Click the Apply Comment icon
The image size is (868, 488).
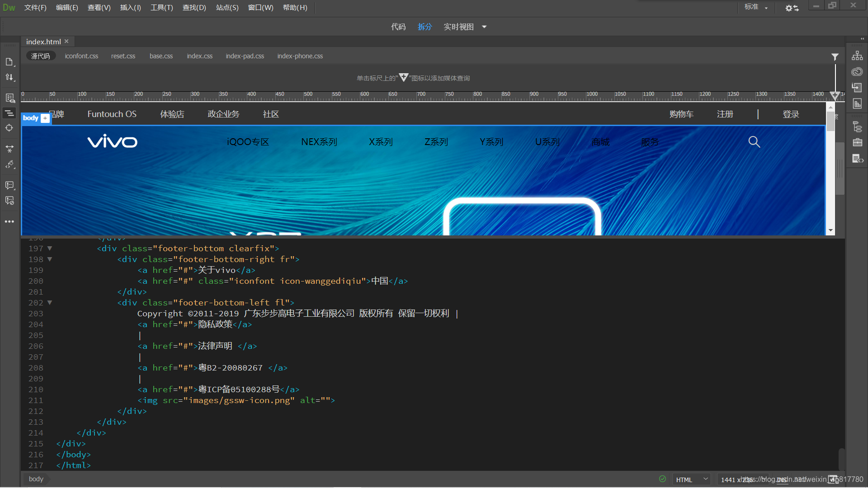point(9,185)
